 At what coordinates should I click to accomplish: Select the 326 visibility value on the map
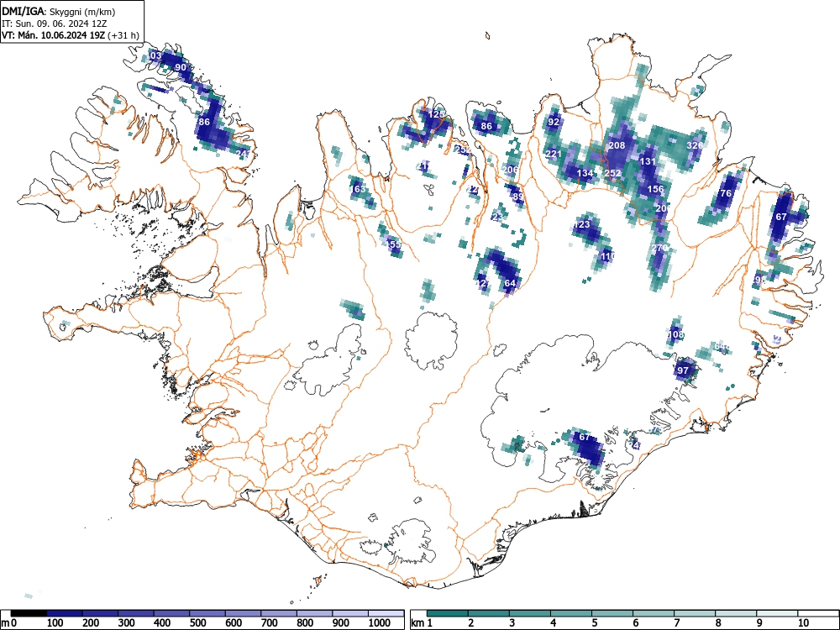(x=695, y=145)
